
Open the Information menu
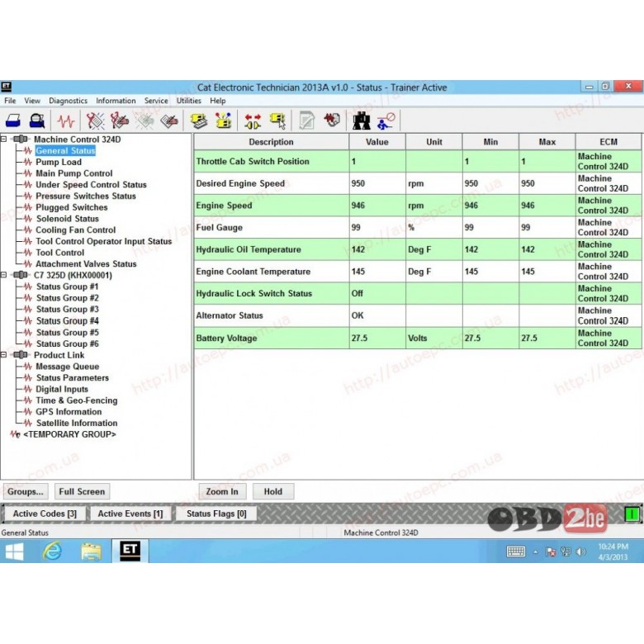(116, 101)
